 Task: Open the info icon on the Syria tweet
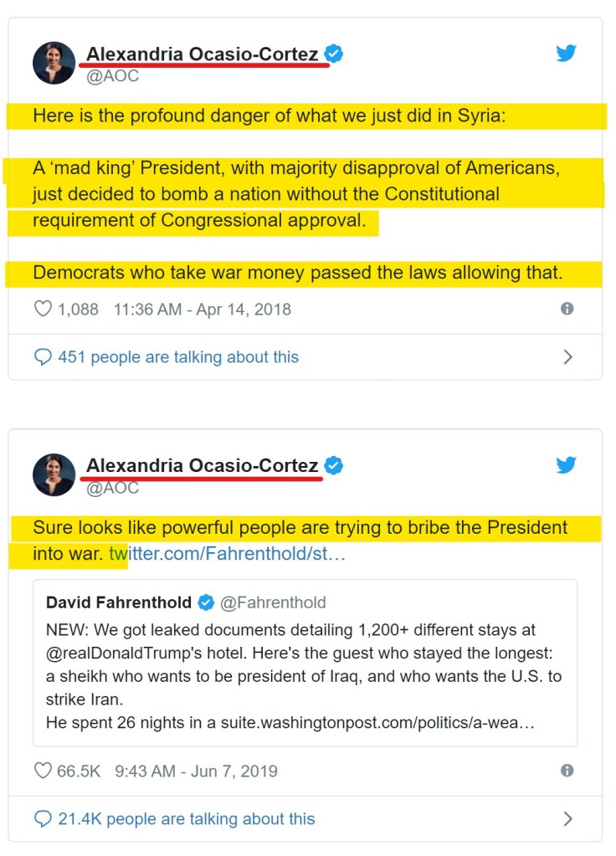[567, 309]
